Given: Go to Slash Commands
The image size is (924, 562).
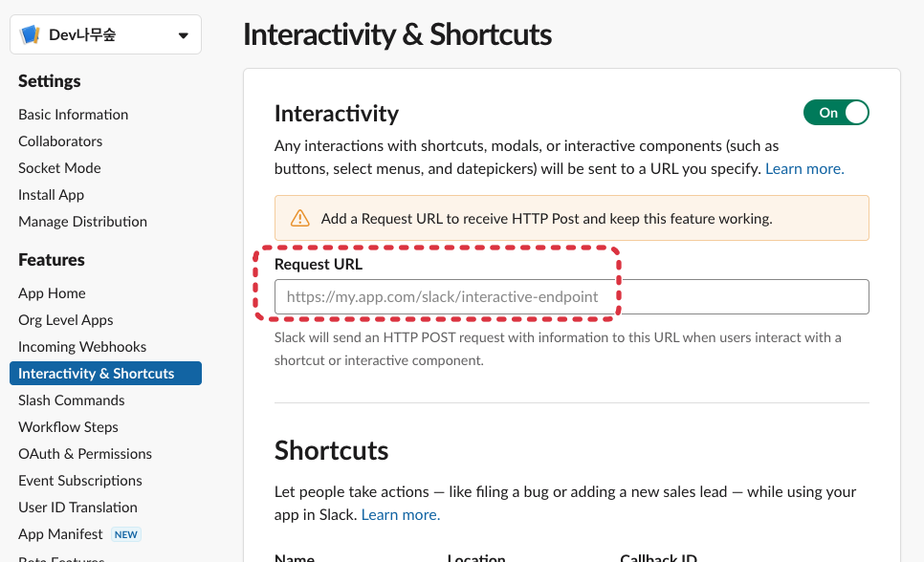Looking at the screenshot, I should (72, 400).
